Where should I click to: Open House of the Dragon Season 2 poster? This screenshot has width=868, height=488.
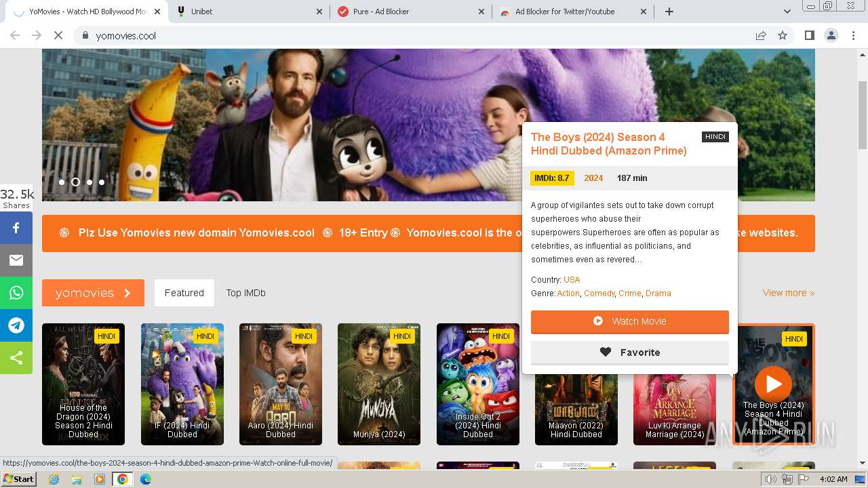click(x=83, y=384)
